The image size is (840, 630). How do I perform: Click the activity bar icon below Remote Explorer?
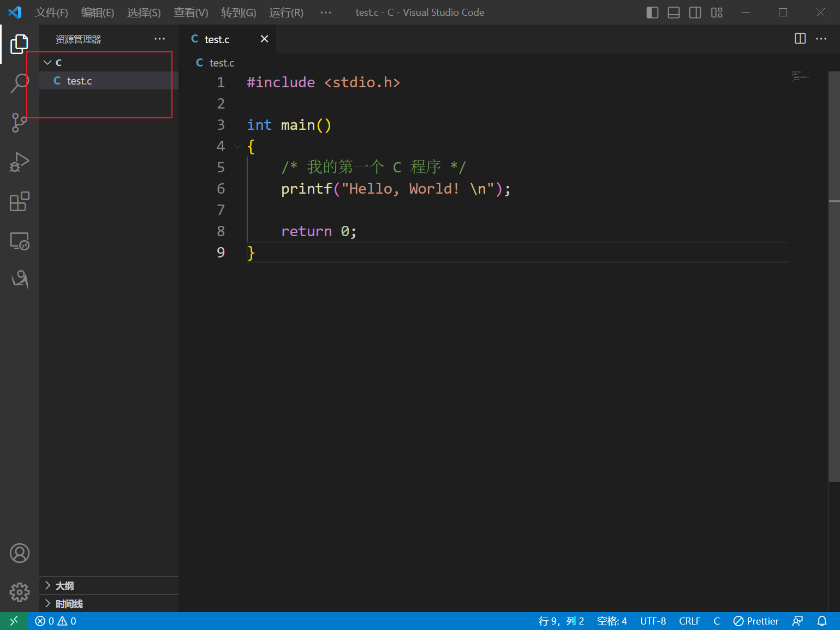pos(20,280)
